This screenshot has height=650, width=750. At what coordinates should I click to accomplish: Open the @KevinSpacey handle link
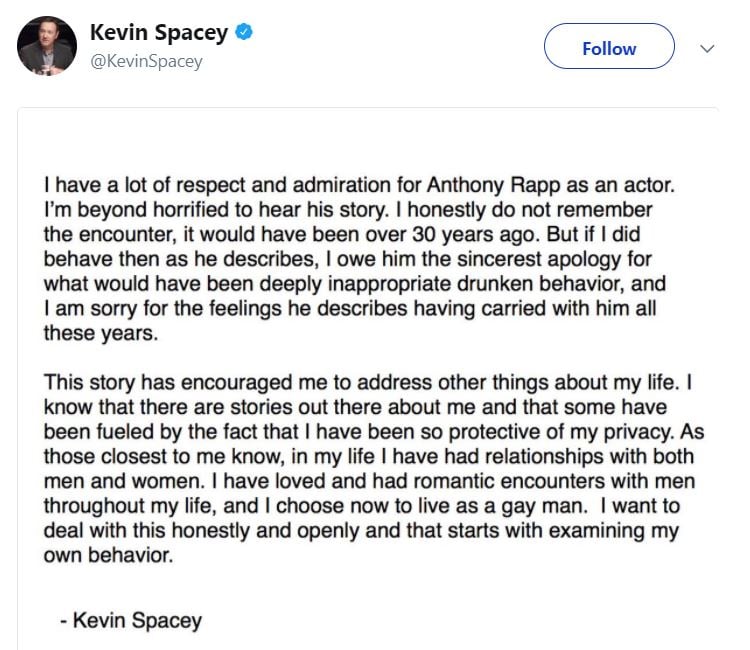146,62
